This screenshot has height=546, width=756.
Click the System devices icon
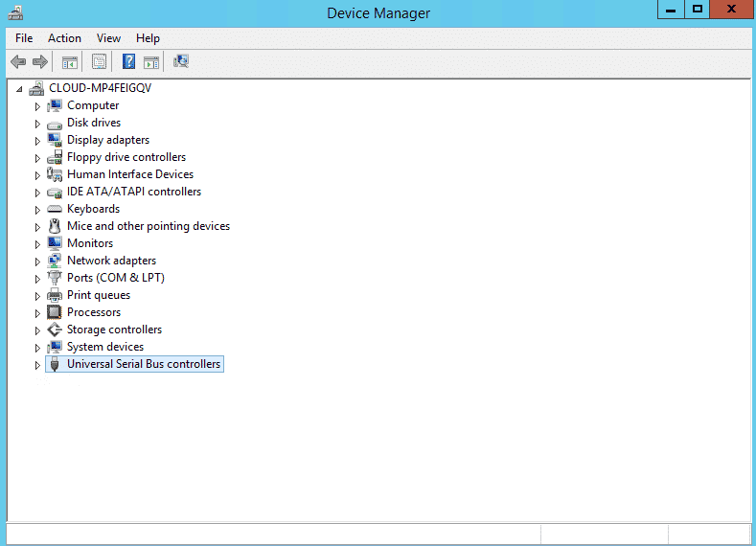click(x=55, y=347)
